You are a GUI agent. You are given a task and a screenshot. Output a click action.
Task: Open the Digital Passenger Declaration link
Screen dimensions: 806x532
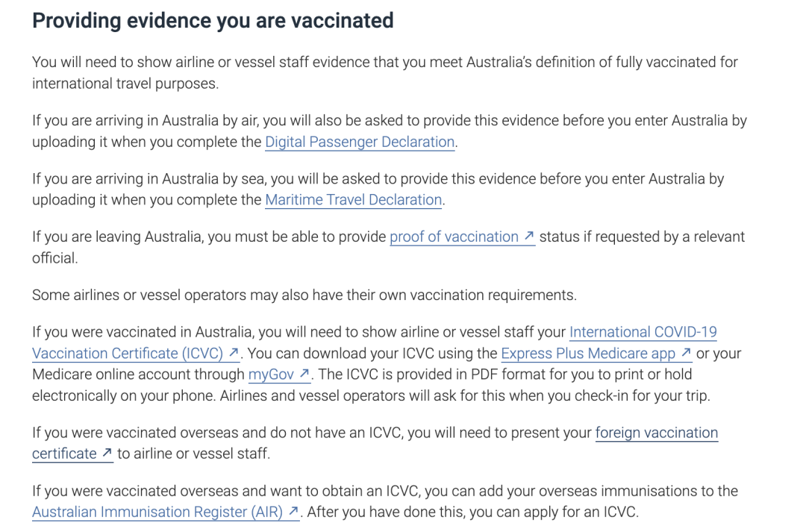pos(360,142)
